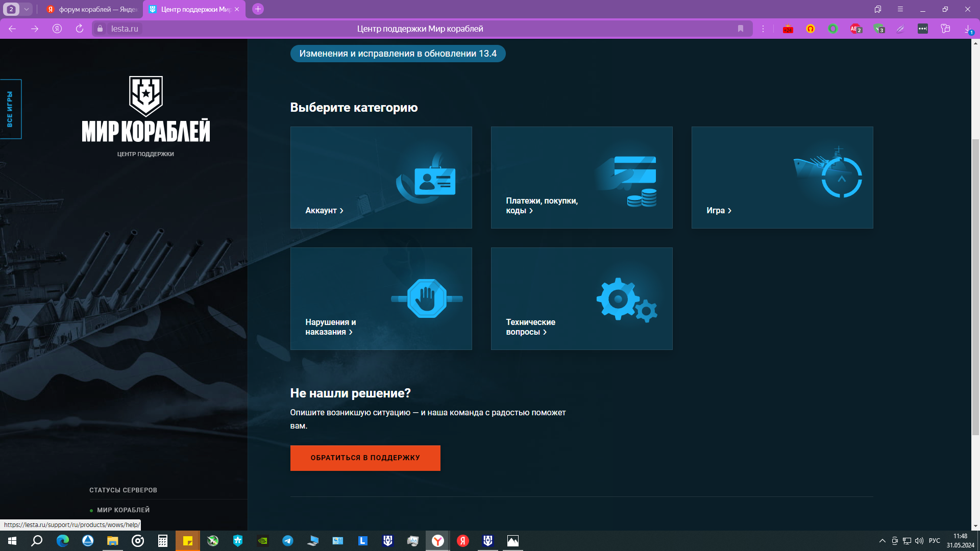Click the ship target game icon
The image size is (980, 551).
[x=828, y=172]
